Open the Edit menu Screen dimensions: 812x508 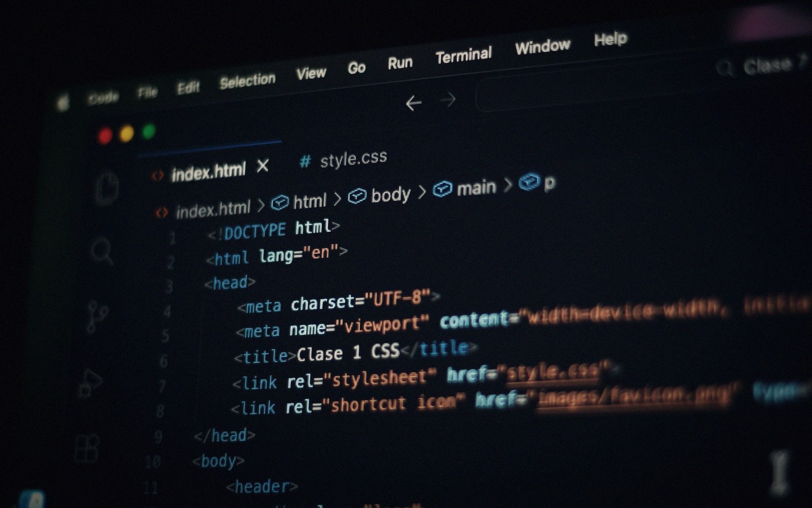[188, 88]
